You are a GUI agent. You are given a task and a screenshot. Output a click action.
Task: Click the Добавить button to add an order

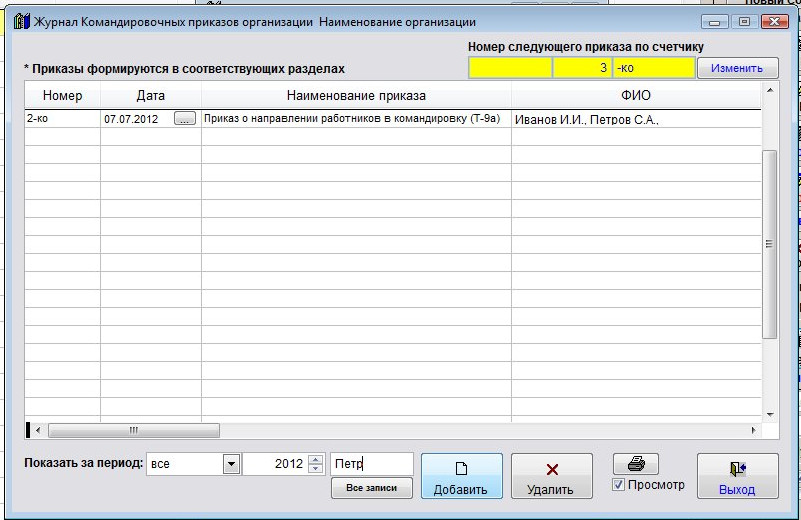(x=461, y=476)
